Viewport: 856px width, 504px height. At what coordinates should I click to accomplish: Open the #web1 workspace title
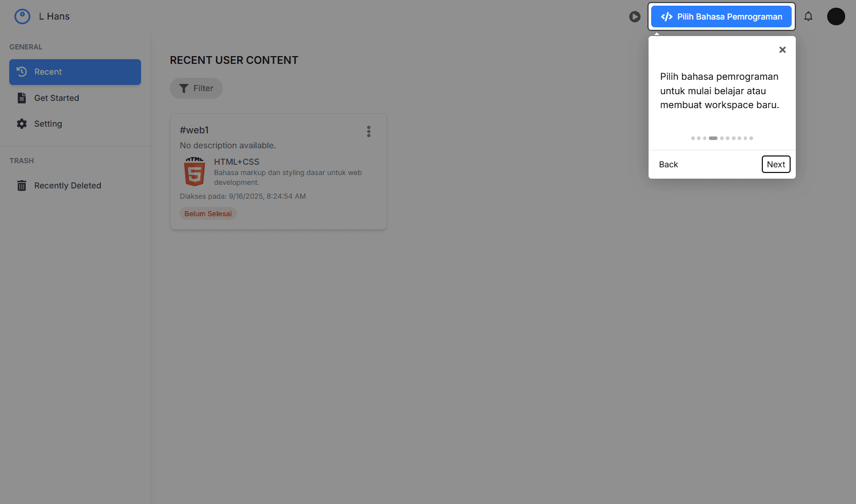pos(194,130)
